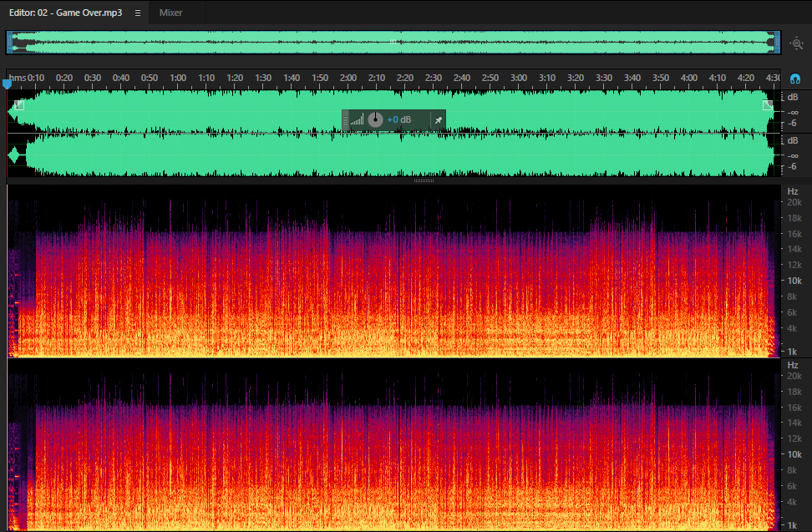Toggle the blue snapping magnet icon
The width and height of the screenshot is (812, 532).
click(795, 79)
